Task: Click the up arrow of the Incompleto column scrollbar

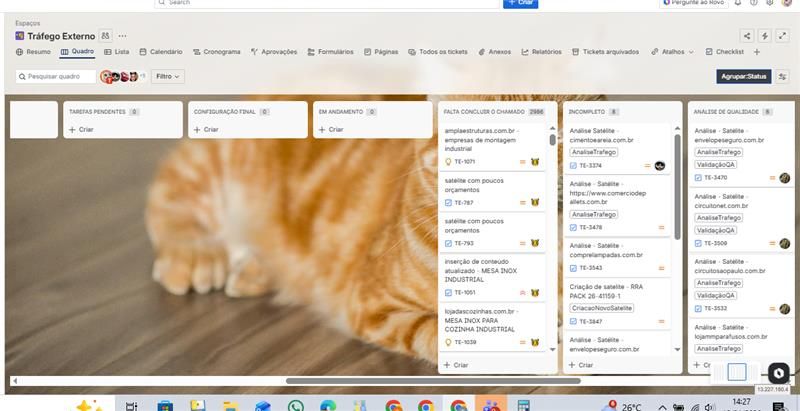Action: click(x=678, y=129)
